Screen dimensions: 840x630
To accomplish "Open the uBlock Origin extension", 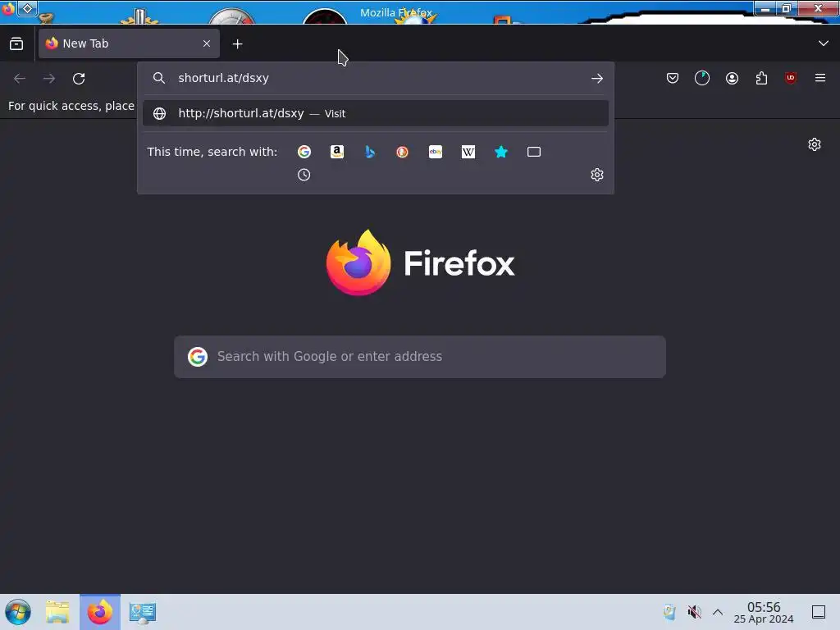I will [791, 78].
